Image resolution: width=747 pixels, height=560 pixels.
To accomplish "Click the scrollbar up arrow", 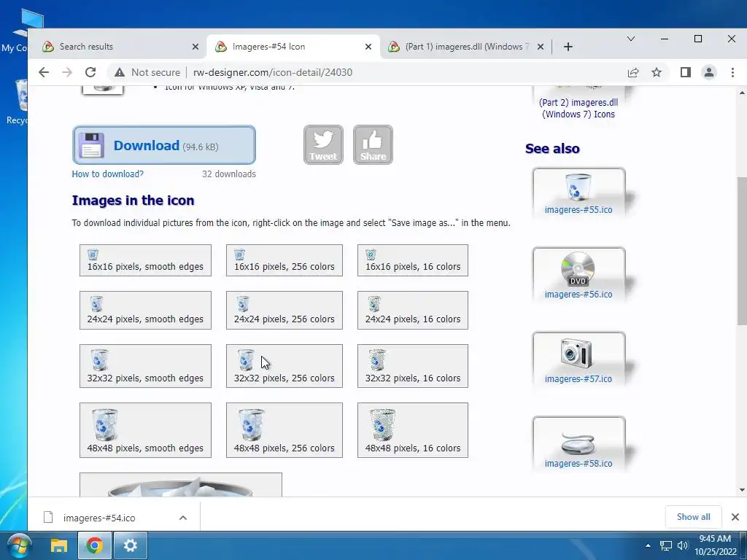I will tap(742, 93).
